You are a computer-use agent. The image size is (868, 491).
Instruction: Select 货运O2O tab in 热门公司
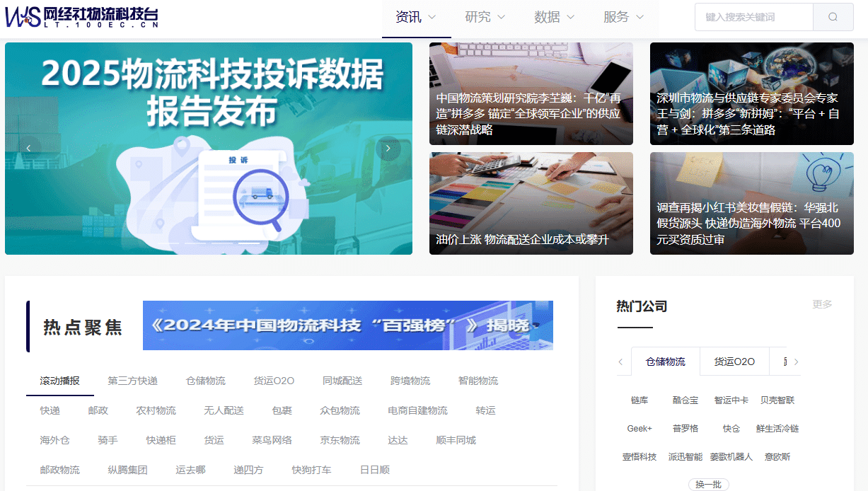point(734,362)
